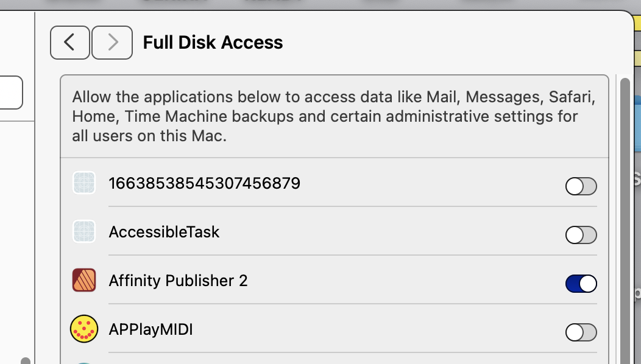Viewport: 641px width, 364px height.
Task: Click the sidebar search field at left edge
Action: [11, 93]
